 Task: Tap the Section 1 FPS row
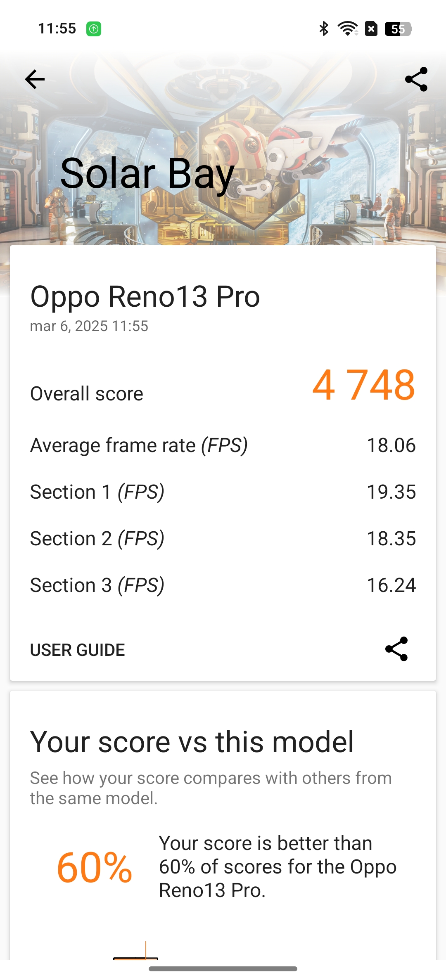coord(223,492)
